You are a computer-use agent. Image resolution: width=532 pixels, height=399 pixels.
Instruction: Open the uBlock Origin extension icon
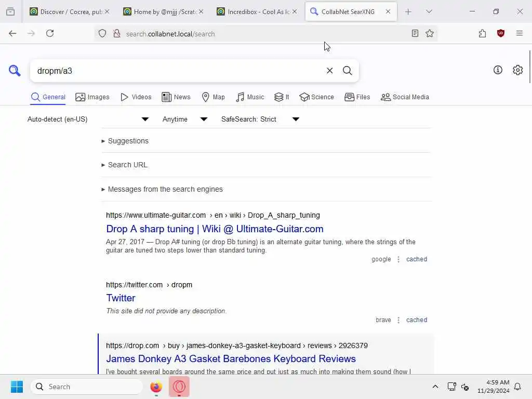click(500, 33)
